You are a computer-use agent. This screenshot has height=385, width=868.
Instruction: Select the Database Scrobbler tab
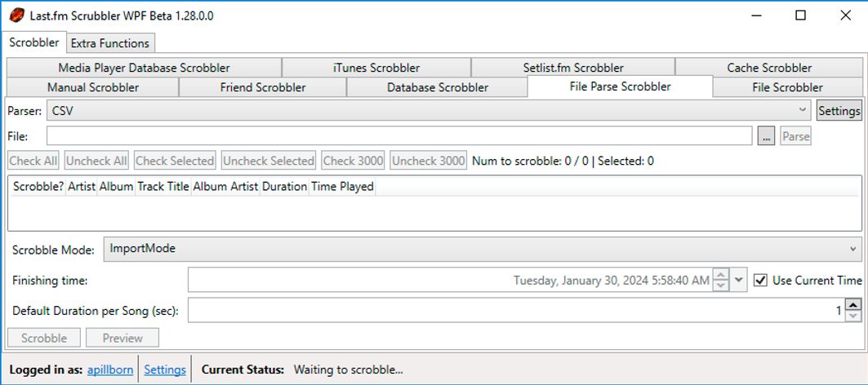pyautogui.click(x=438, y=87)
